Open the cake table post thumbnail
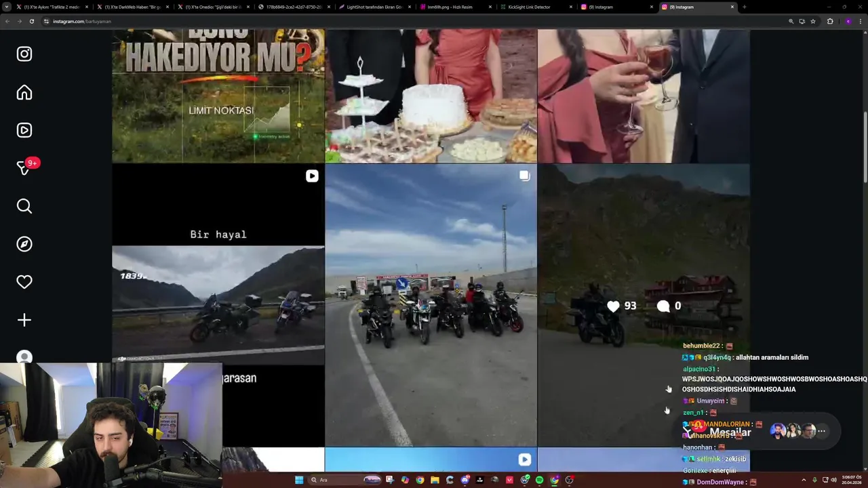 431,96
